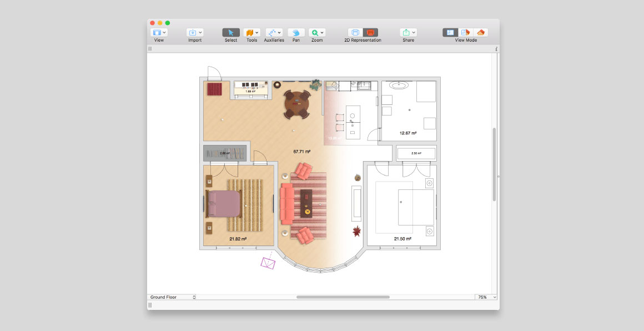644x331 pixels.
Task: Expand the Zoom dropdown arrow
Action: click(x=323, y=32)
